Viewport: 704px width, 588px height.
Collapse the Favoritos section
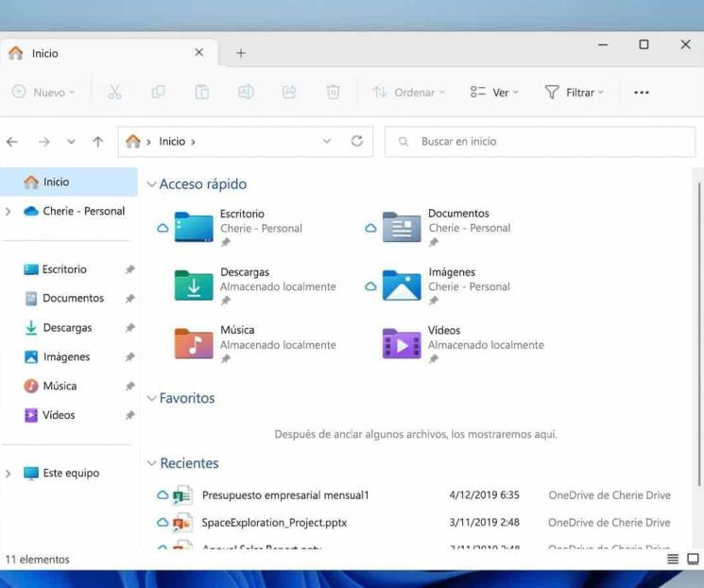[x=152, y=398]
